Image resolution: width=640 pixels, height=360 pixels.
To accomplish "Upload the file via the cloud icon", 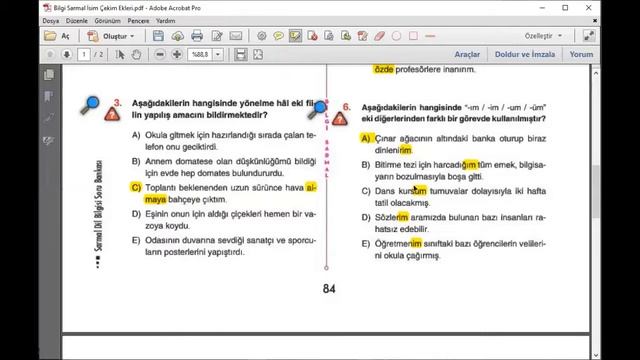I will (178, 36).
